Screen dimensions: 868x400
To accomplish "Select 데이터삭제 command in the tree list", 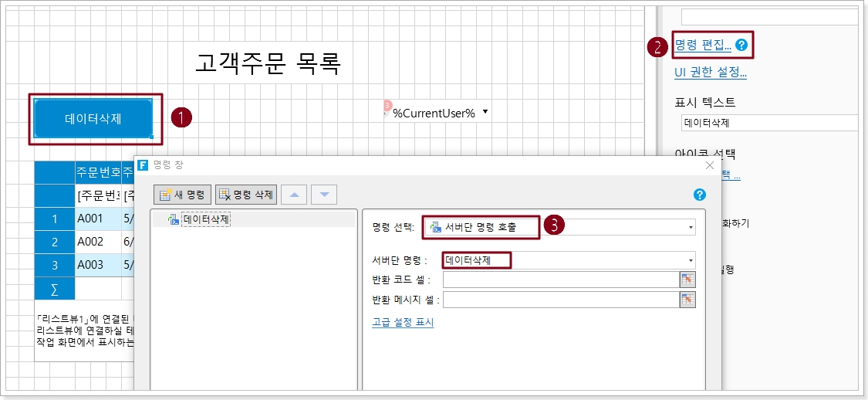I will click(x=205, y=220).
